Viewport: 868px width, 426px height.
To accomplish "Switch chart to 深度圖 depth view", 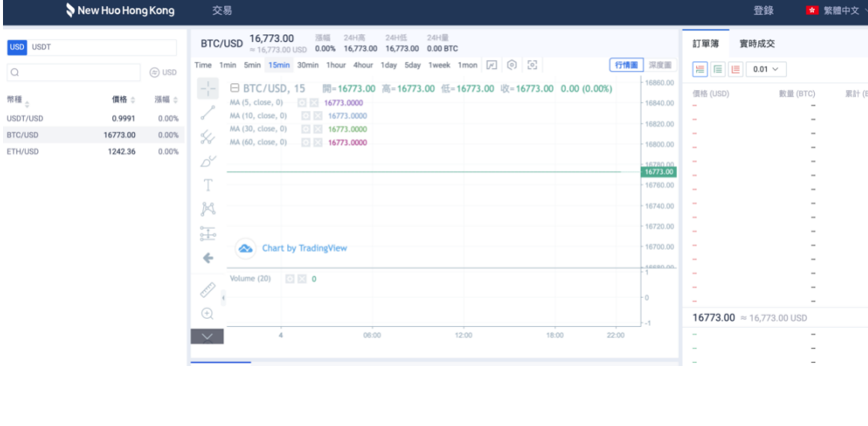I will click(x=660, y=65).
